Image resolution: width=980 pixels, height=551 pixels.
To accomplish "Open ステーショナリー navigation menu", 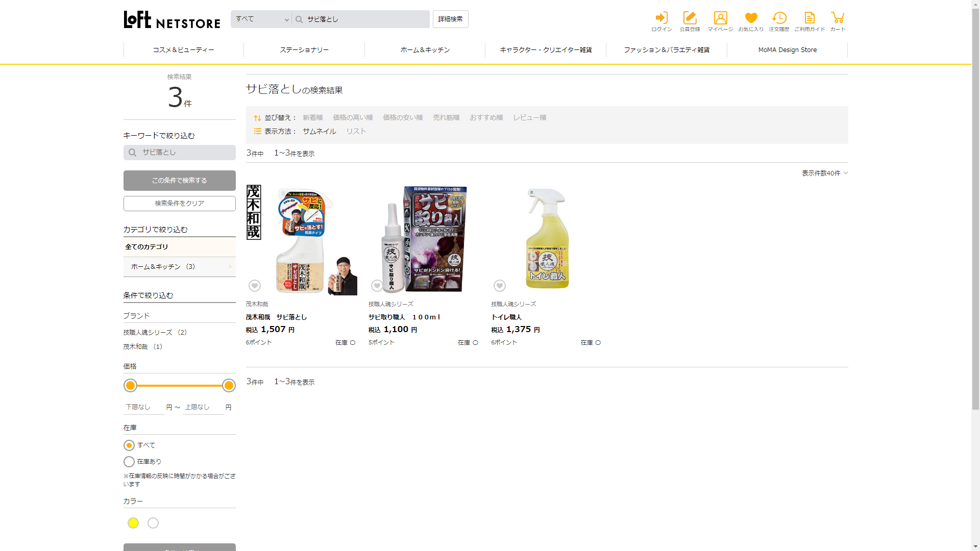I will (304, 50).
